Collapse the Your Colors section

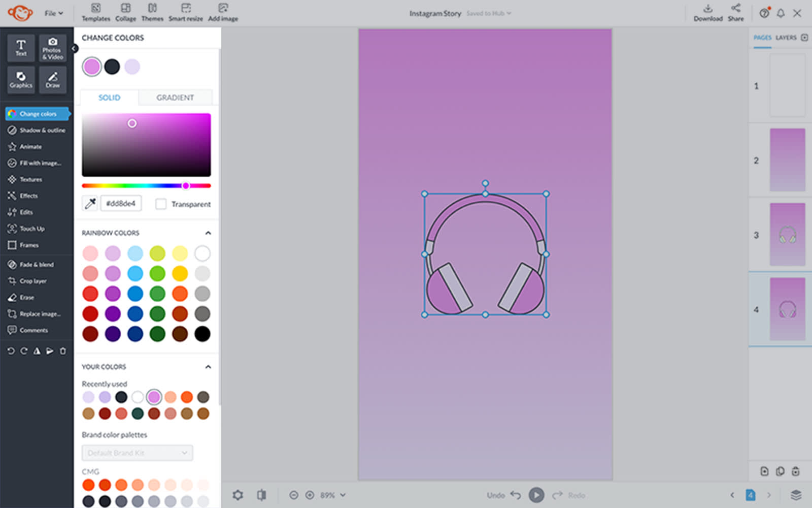pyautogui.click(x=208, y=367)
